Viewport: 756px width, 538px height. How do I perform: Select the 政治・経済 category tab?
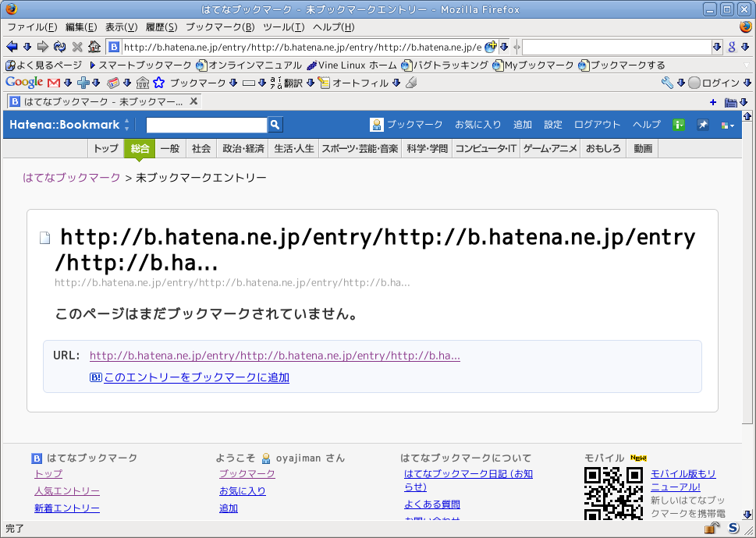pyautogui.click(x=243, y=148)
